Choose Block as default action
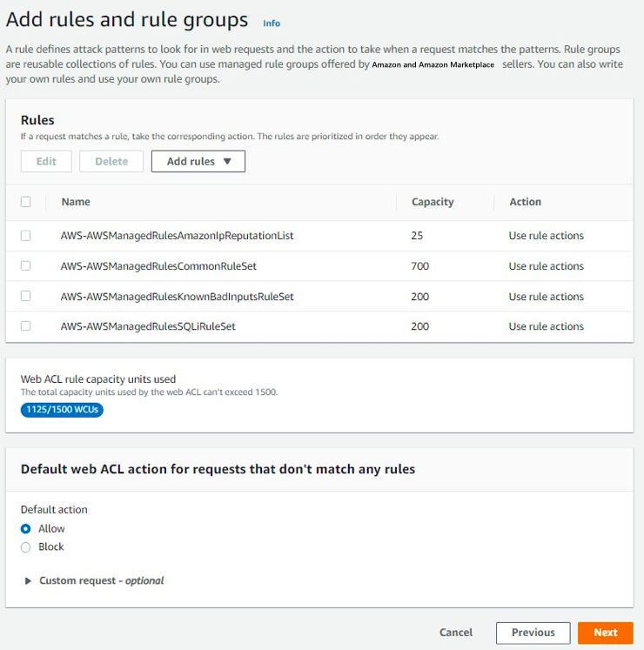This screenshot has height=650, width=644. pyautogui.click(x=26, y=547)
